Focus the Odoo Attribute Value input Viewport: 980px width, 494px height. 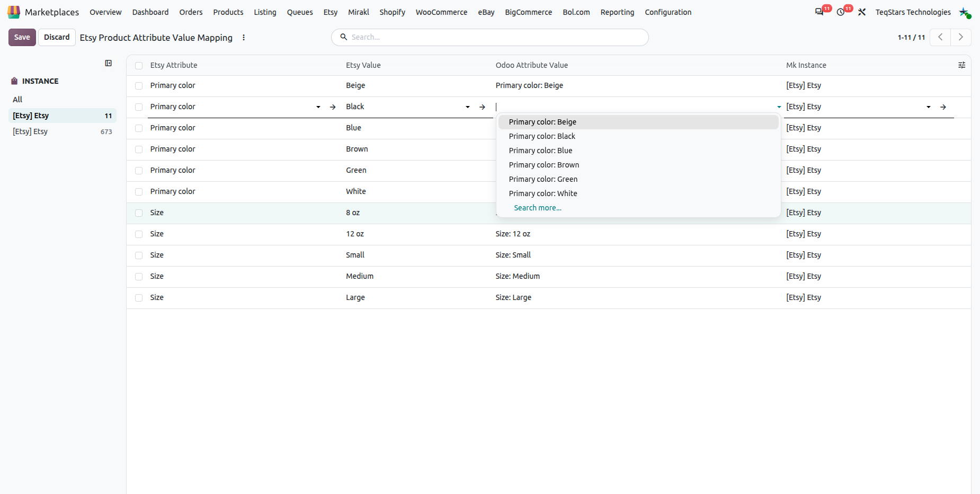[x=635, y=107]
